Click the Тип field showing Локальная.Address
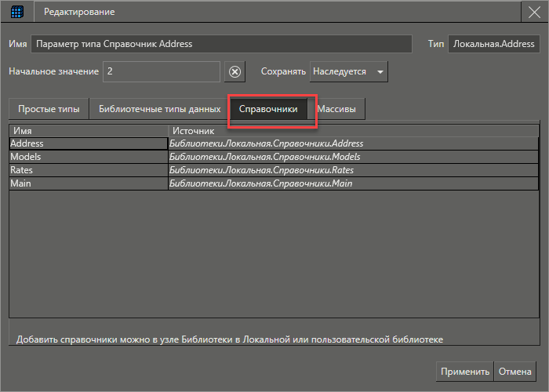This screenshot has height=392, width=549. 493,45
